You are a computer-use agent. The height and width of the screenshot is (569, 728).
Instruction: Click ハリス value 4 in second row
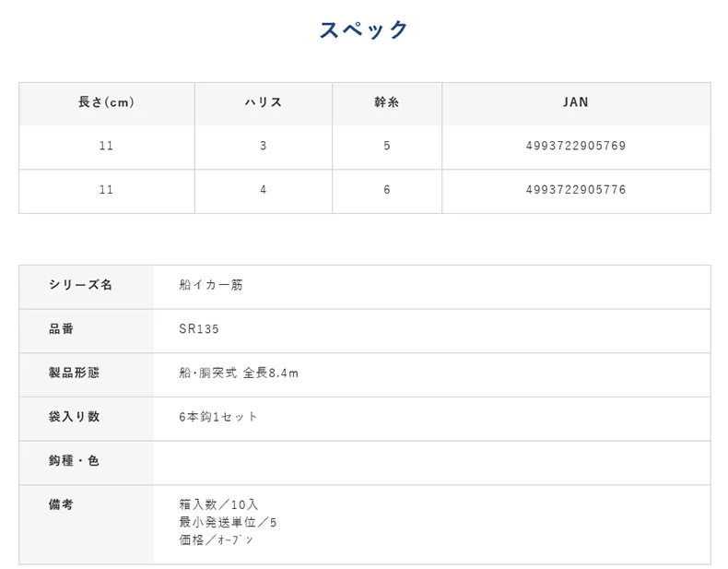pyautogui.click(x=263, y=190)
